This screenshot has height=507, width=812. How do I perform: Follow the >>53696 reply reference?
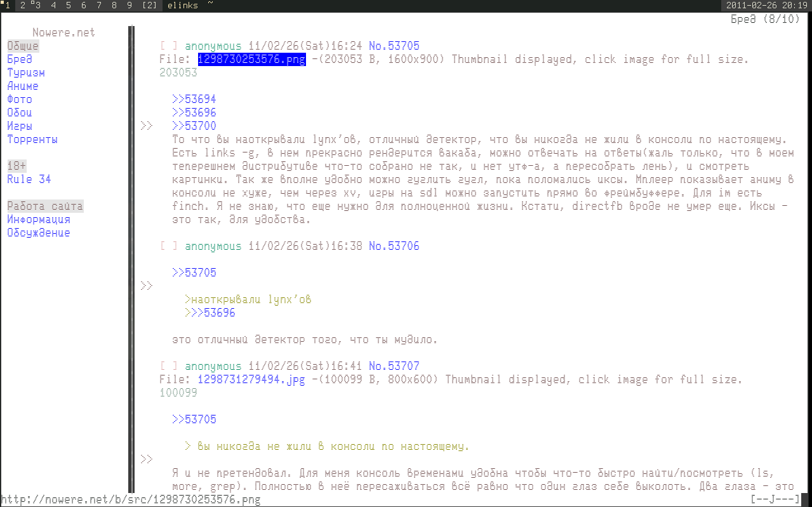[194, 112]
